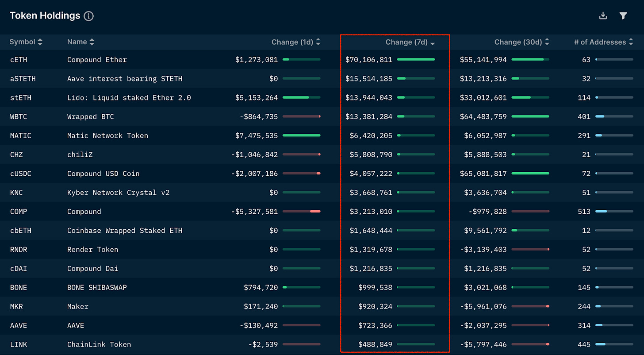
Task: Click the -$5,797,446 30d change value
Action: tap(483, 345)
